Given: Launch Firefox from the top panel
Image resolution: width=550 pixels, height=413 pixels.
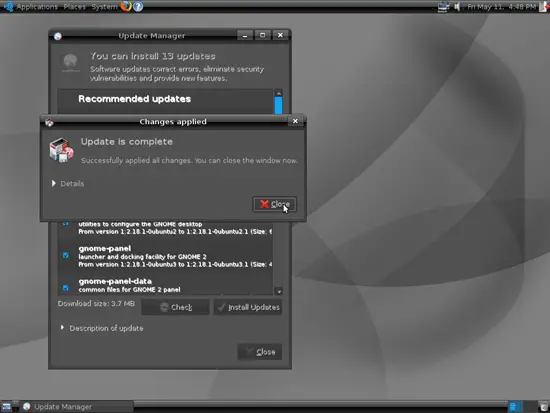Looking at the screenshot, I should coord(126,6).
